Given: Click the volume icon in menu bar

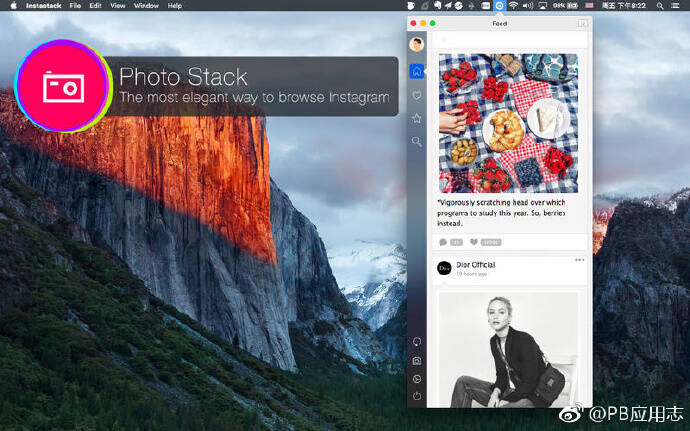Looking at the screenshot, I should 527,6.
